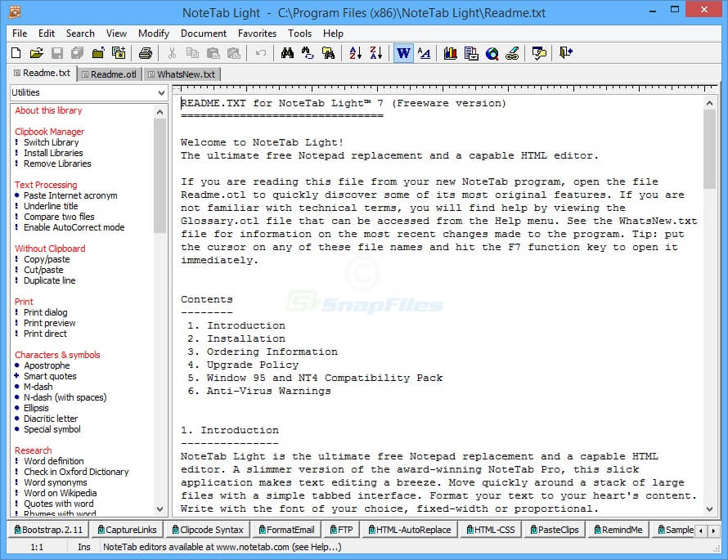728x560 pixels.
Task: Click the Print icon in toolbar
Action: coord(145,53)
